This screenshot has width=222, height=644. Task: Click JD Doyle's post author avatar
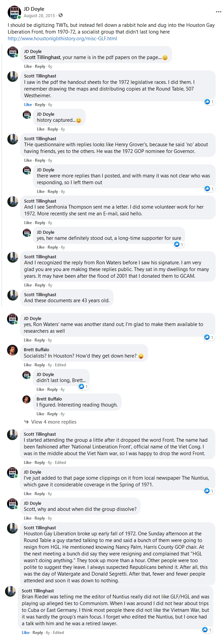14,12
